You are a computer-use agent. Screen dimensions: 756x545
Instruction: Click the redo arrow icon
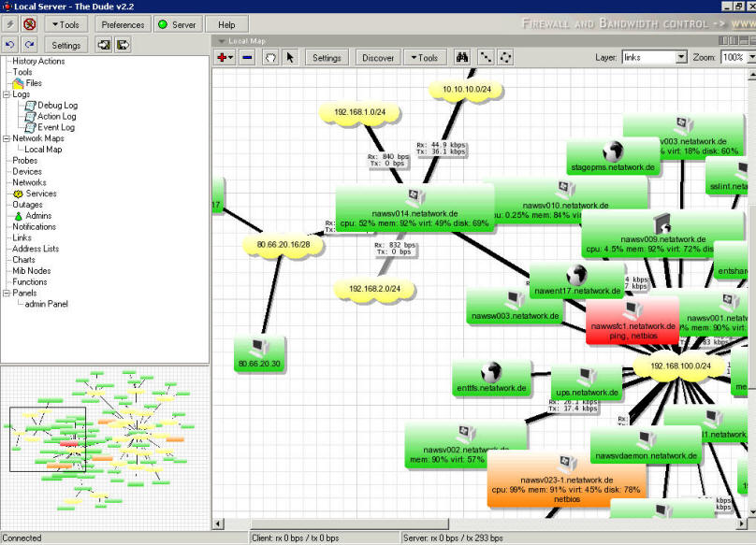pyautogui.click(x=30, y=45)
